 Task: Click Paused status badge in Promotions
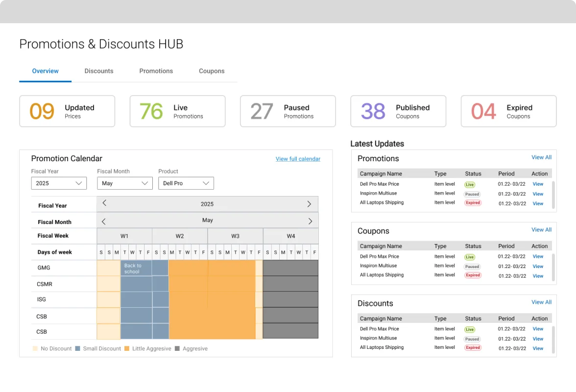click(x=472, y=194)
